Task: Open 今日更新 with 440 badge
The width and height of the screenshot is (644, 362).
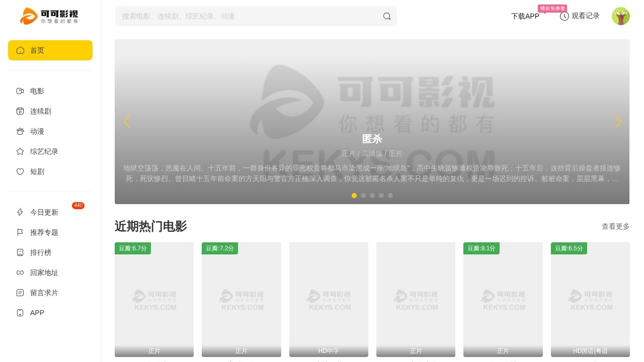Action: click(44, 212)
